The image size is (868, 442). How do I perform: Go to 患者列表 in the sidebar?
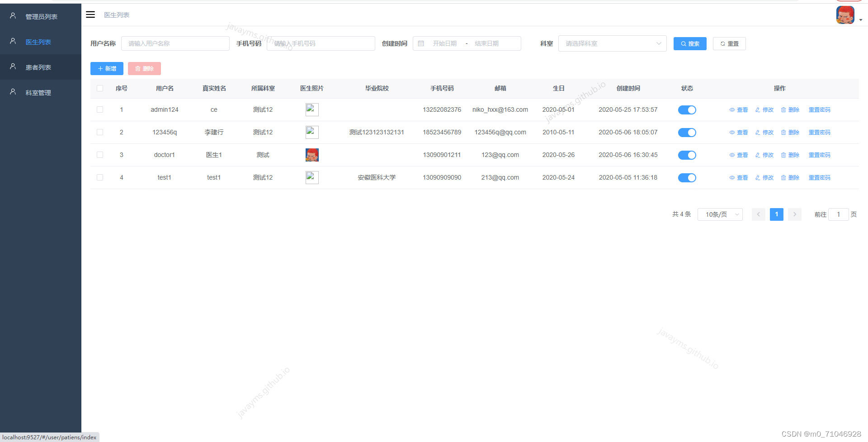(41, 67)
